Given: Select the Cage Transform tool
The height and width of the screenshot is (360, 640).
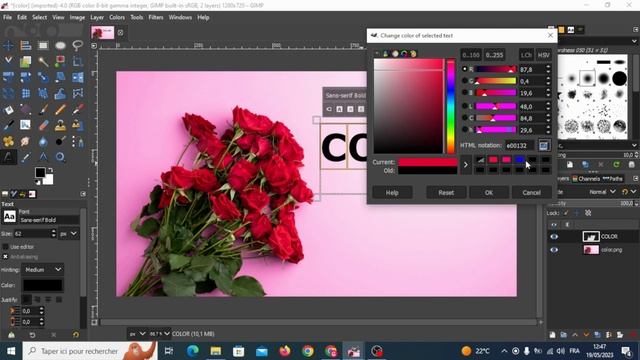Looking at the screenshot, I should (x=78, y=93).
